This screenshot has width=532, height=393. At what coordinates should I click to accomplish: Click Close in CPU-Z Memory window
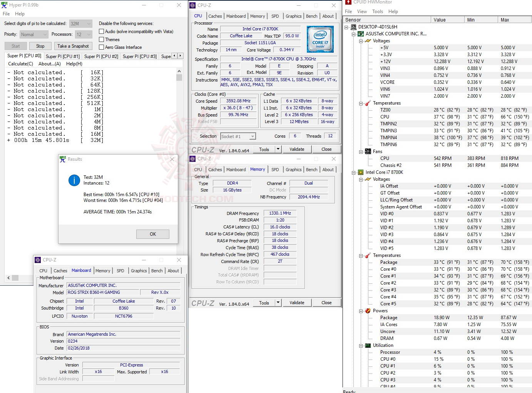[x=326, y=303]
